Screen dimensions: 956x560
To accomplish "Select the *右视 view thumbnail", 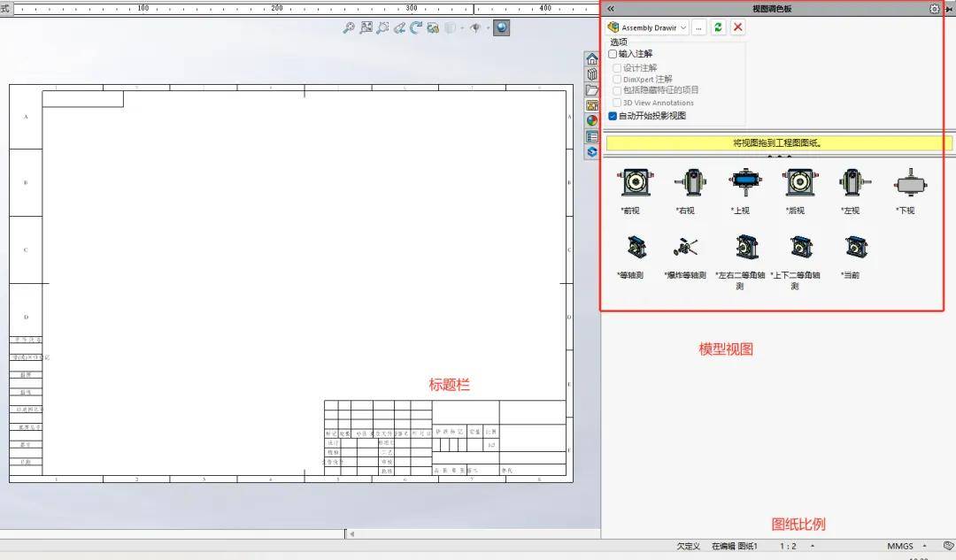I will coord(690,182).
